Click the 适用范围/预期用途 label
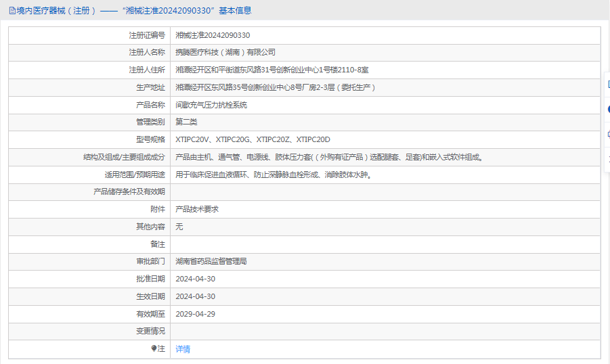Image resolution: width=610 pixels, height=364 pixels. pyautogui.click(x=135, y=175)
